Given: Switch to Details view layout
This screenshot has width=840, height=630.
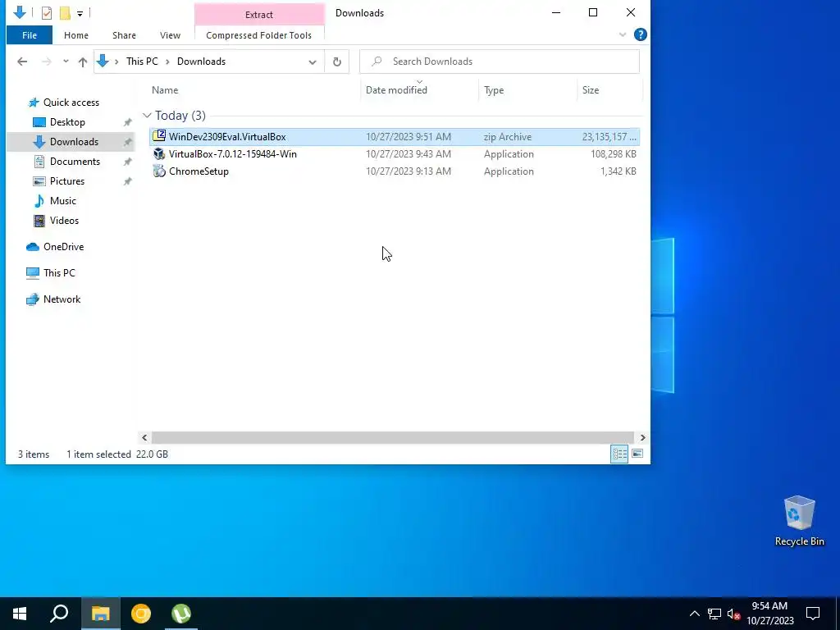Looking at the screenshot, I should [619, 454].
